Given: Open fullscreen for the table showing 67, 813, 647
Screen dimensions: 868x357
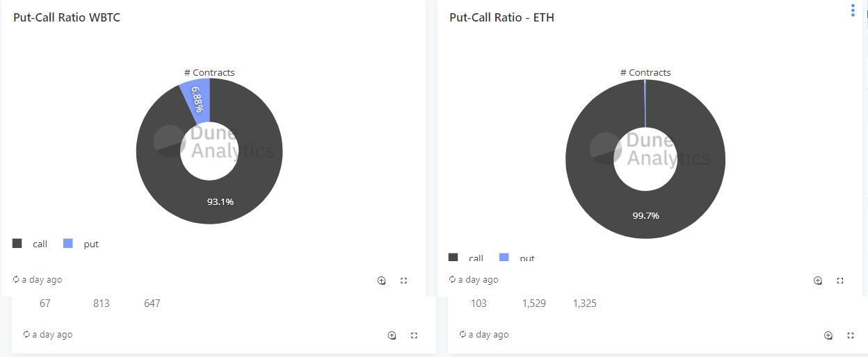Looking at the screenshot, I should [x=414, y=335].
